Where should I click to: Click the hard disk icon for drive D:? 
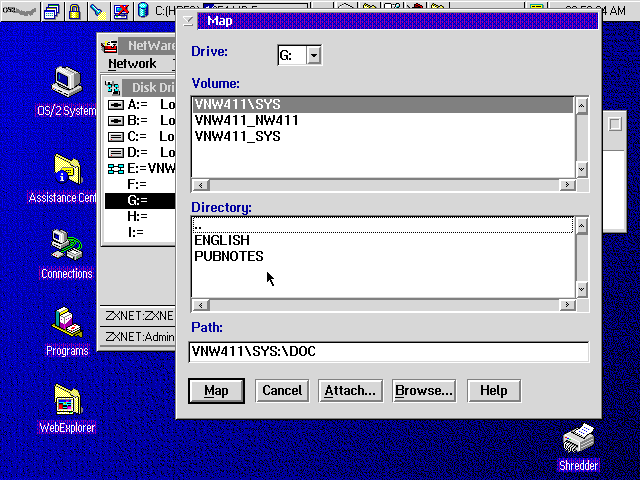coord(116,153)
